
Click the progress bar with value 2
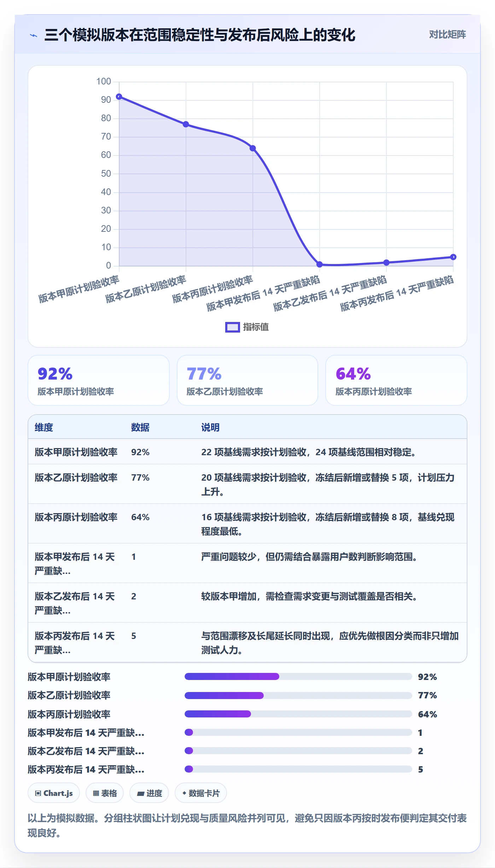point(298,751)
